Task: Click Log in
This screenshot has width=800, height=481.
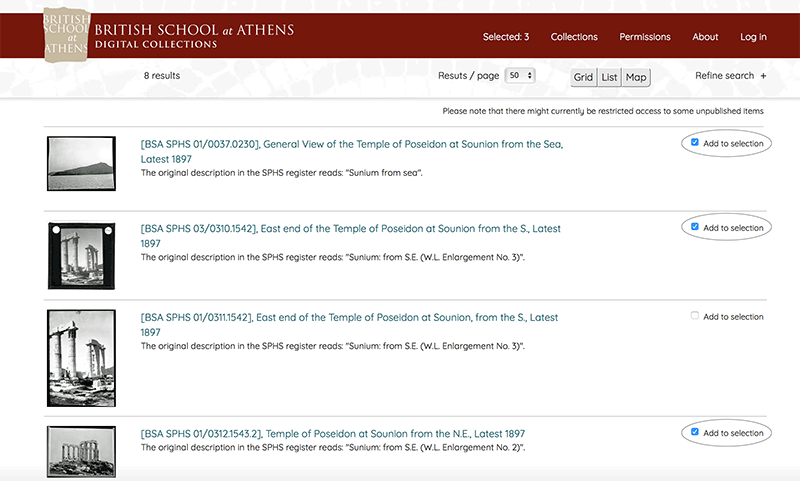Action: [x=753, y=37]
